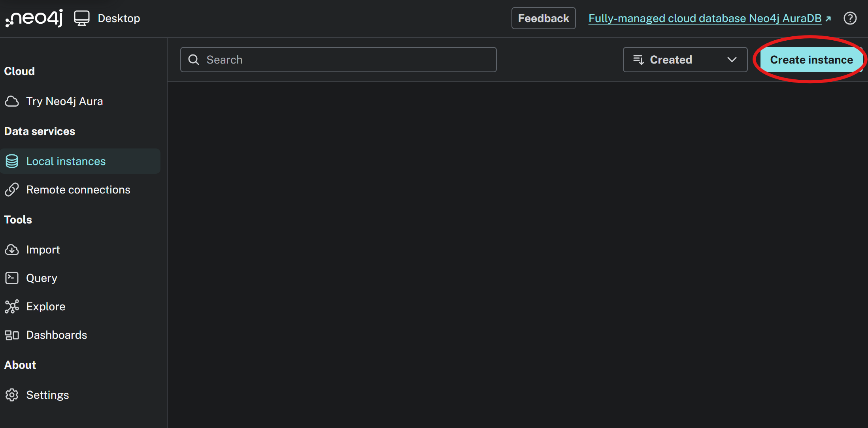
Task: Go to the Import tool
Action: pyautogui.click(x=80, y=250)
